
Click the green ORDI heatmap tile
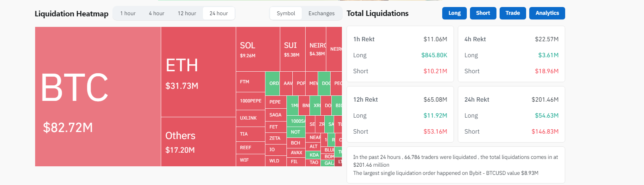tap(272, 83)
